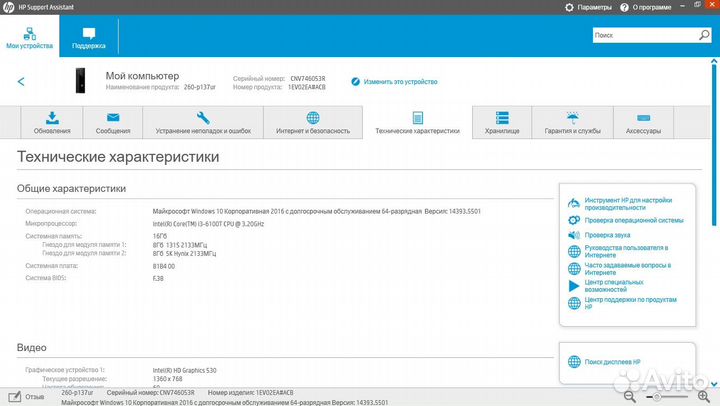This screenshot has width=720, height=406.
Task: Open Инструмент HP для настройки производительности
Action: tap(628, 203)
